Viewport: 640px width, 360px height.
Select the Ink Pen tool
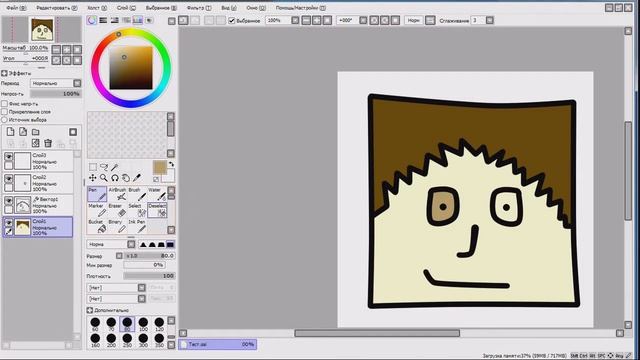[137, 226]
